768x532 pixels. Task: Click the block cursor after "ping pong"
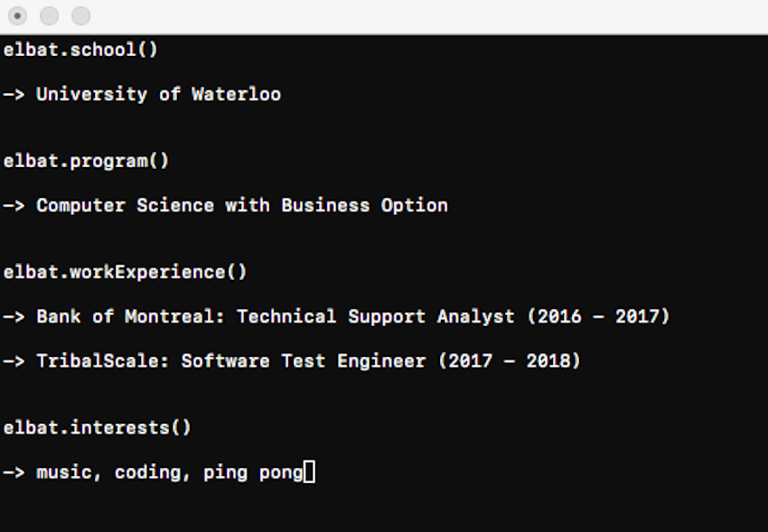pyautogui.click(x=310, y=472)
